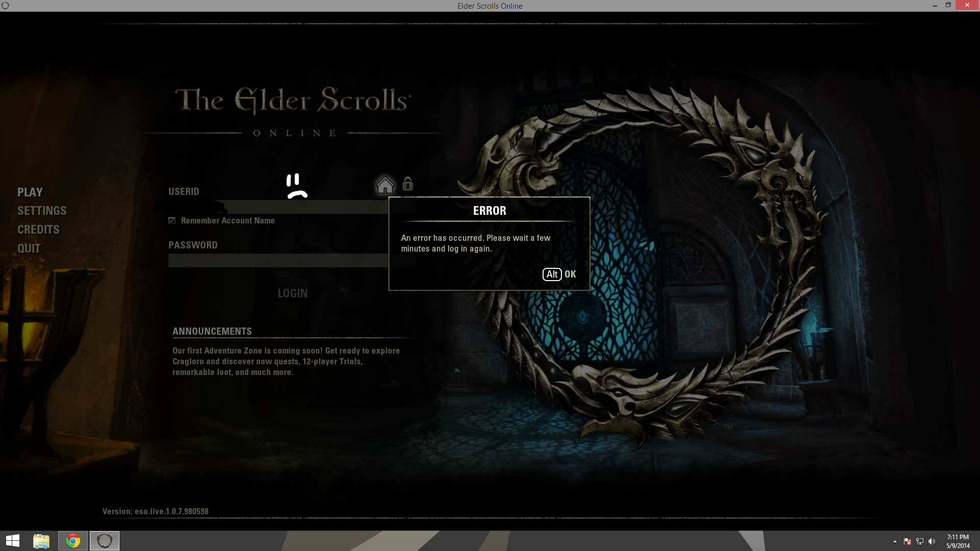
Task: Click the padlock icon beside the house icon
Action: (x=407, y=184)
